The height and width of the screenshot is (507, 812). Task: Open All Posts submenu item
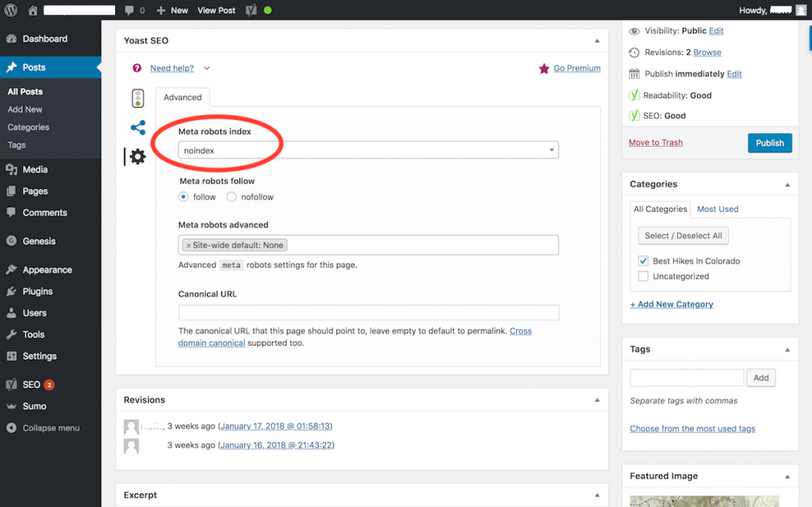pyautogui.click(x=25, y=92)
